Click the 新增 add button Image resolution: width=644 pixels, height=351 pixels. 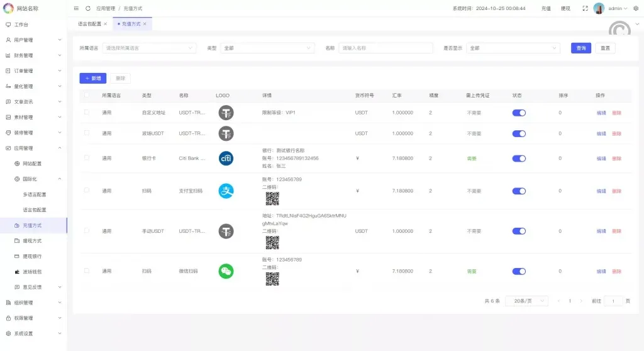coord(92,79)
